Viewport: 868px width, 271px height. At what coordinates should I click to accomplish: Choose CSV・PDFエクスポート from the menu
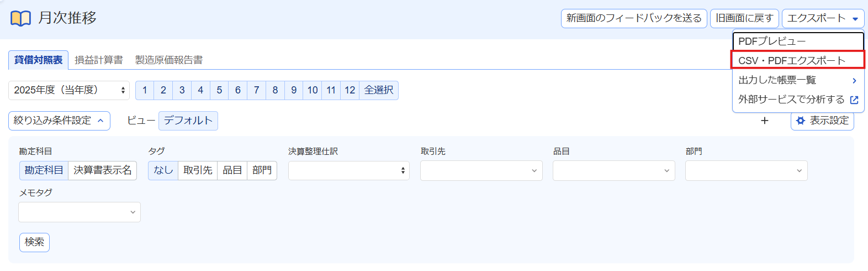click(798, 60)
